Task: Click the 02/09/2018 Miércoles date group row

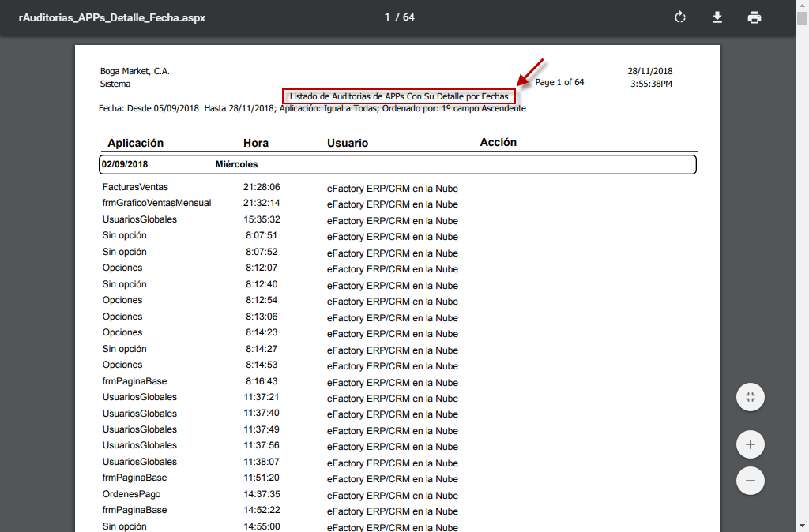Action: [x=397, y=164]
